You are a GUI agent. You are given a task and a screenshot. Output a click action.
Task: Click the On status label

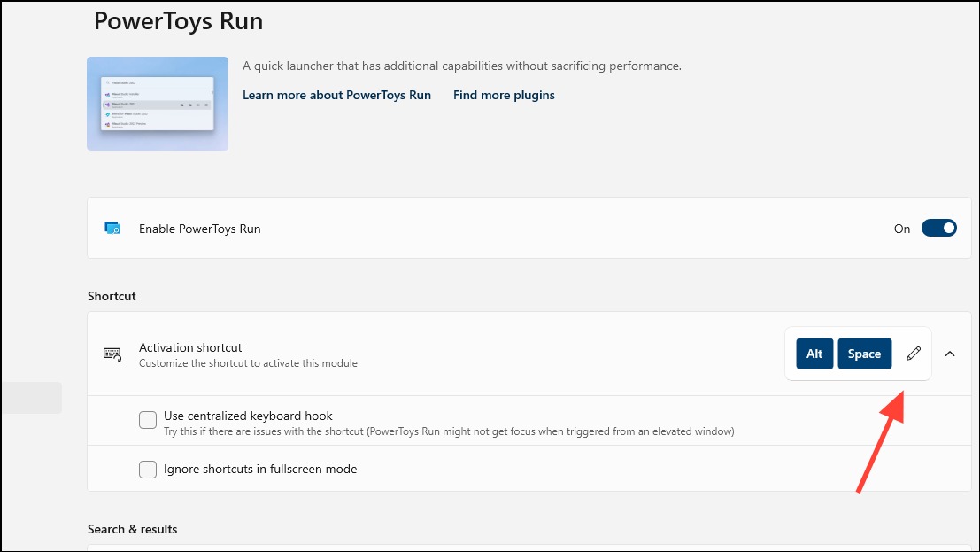[902, 229]
